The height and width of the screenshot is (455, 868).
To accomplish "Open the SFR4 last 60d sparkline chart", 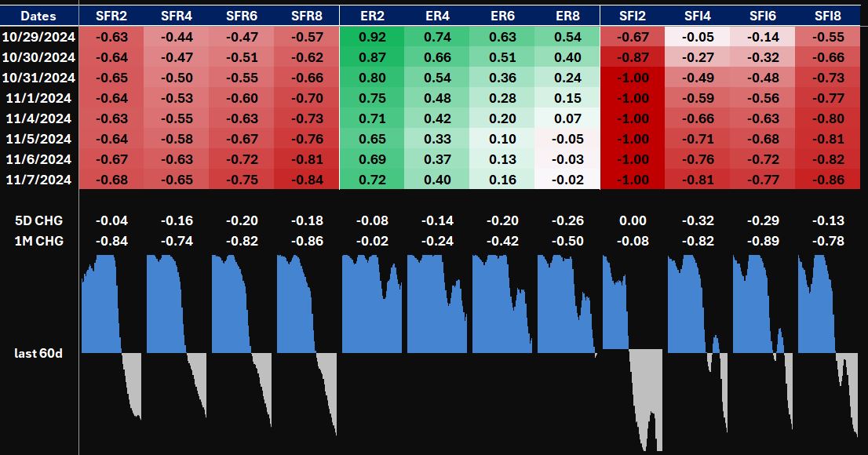I will pyautogui.click(x=177, y=337).
